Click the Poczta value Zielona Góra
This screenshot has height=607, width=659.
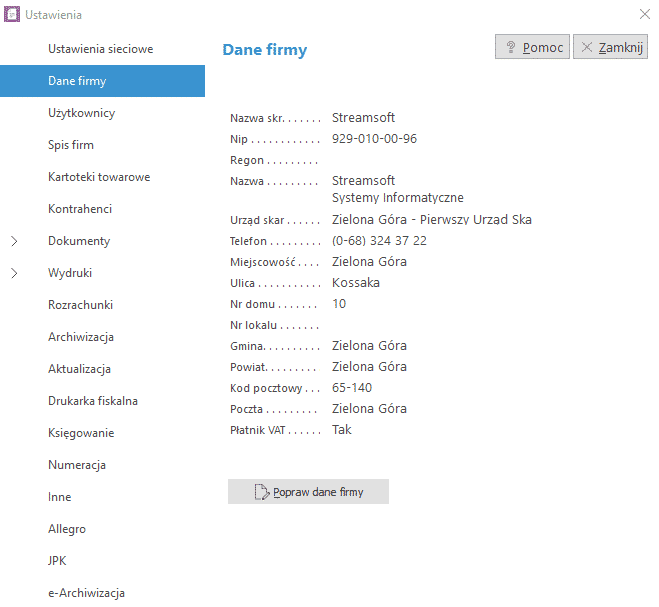(x=369, y=409)
